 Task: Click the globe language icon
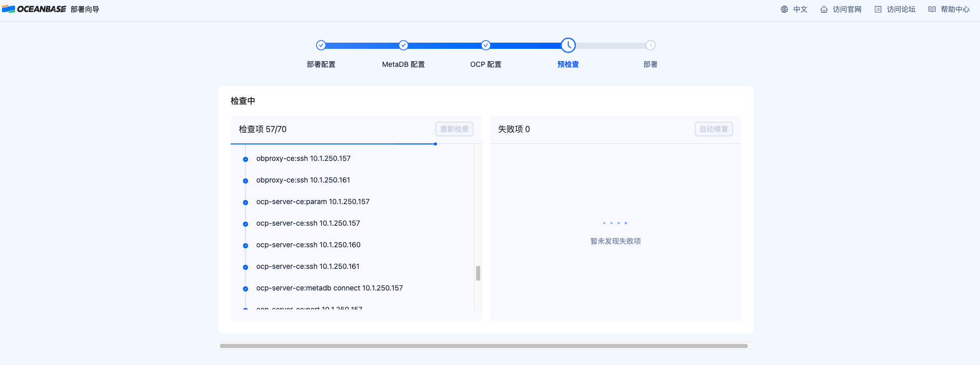pos(784,9)
